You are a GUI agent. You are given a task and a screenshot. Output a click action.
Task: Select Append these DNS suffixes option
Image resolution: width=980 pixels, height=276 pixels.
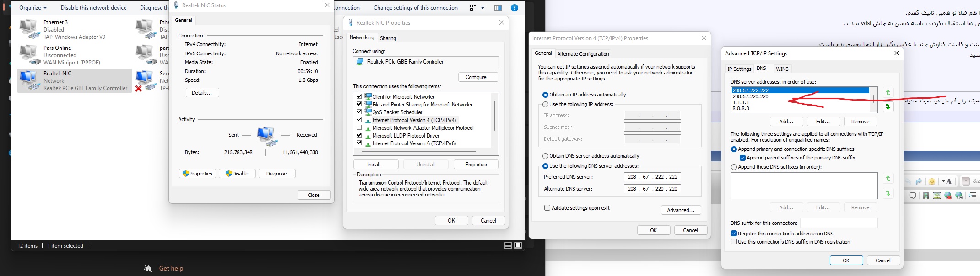click(x=734, y=167)
